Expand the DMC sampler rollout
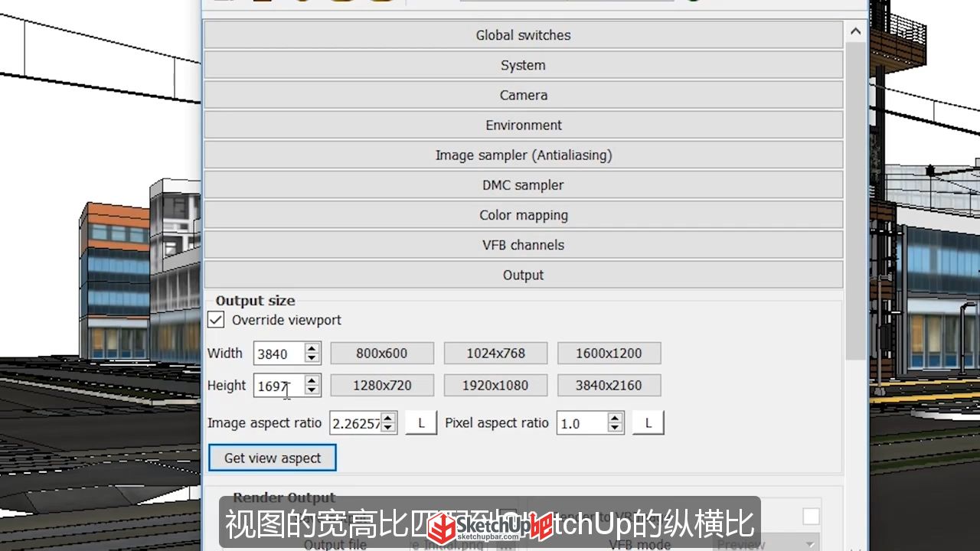 523,185
